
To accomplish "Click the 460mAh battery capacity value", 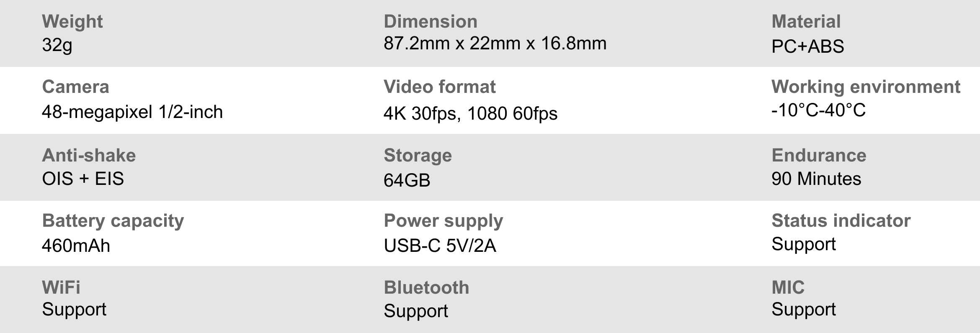I will (x=76, y=246).
